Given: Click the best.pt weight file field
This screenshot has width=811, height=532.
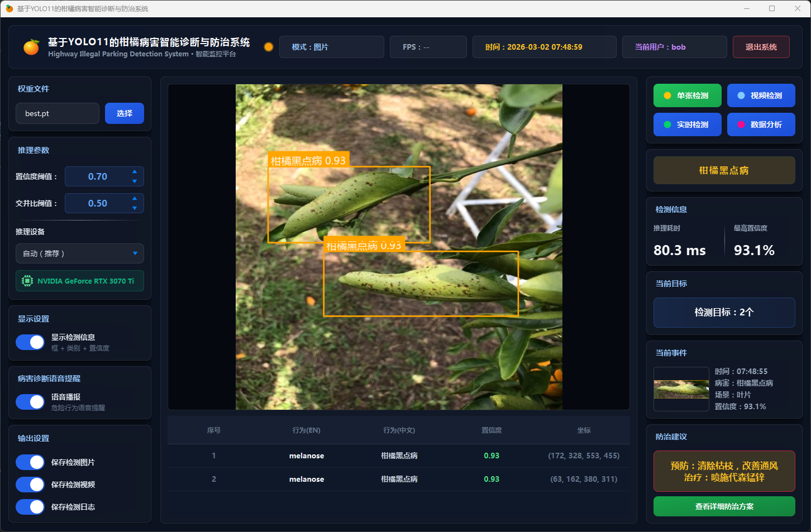Looking at the screenshot, I should click(x=58, y=113).
